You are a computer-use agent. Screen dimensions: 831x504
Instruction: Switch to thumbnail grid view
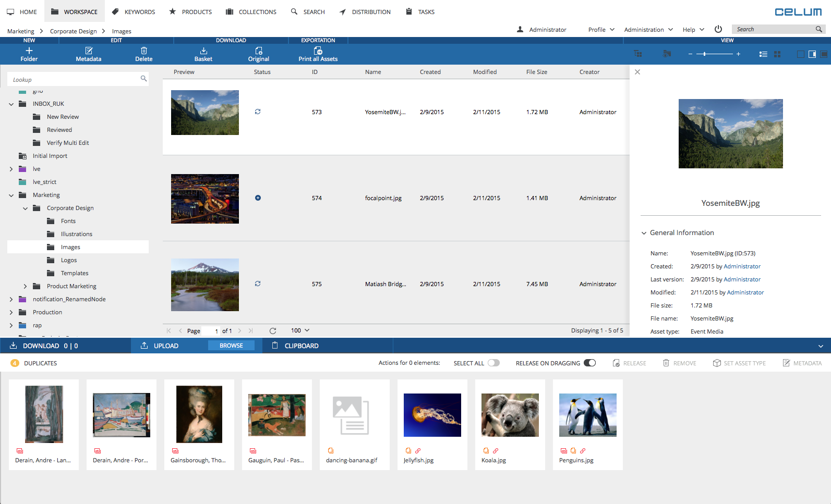coord(777,54)
